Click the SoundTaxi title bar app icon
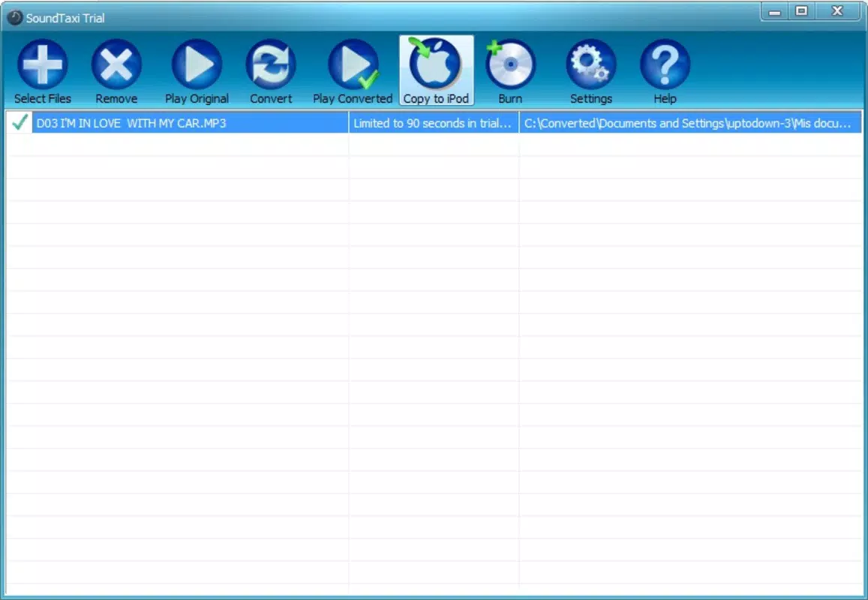The height and width of the screenshot is (600, 868). pos(15,18)
